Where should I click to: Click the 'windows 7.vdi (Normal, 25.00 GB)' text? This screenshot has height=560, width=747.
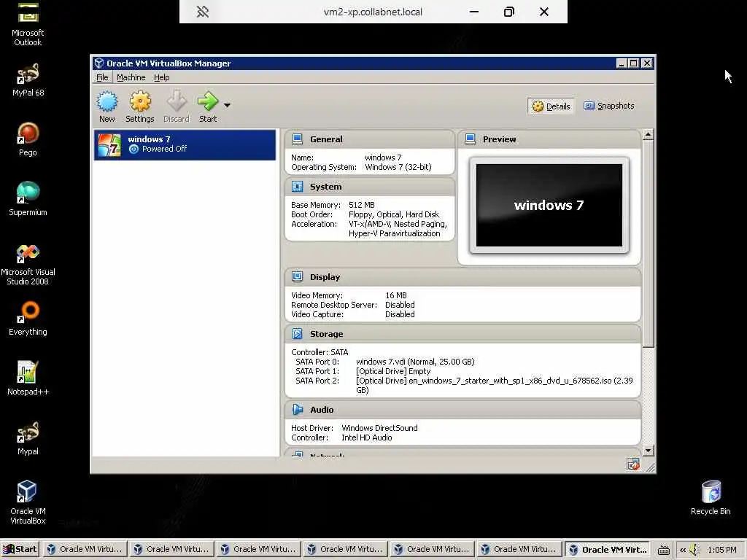(x=415, y=362)
